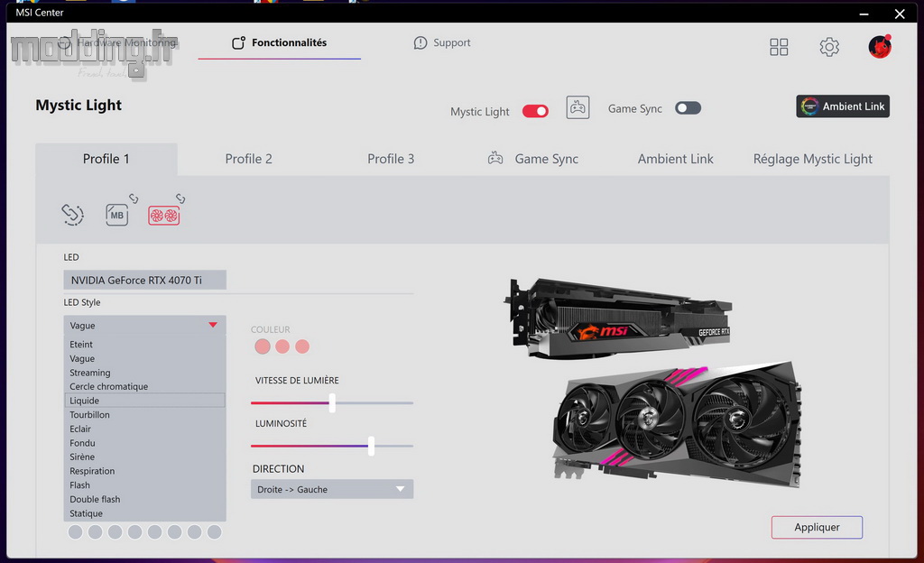
Task: Select the graphics card device icon
Action: click(x=164, y=216)
